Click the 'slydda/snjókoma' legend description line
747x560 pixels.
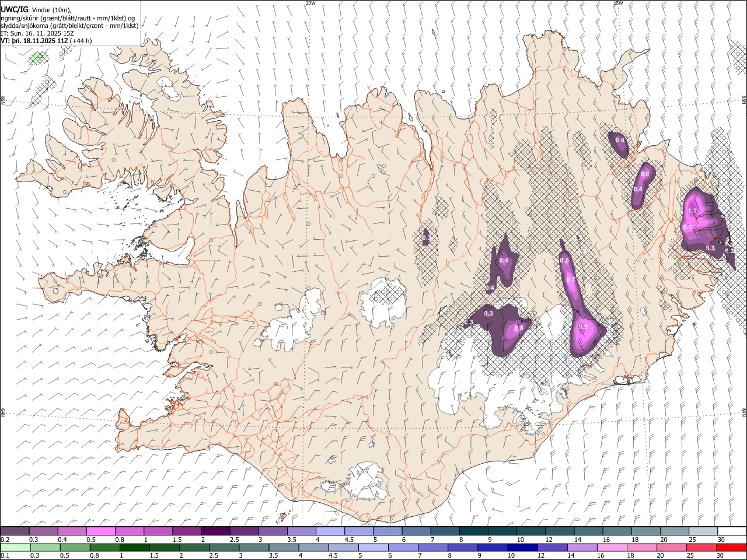point(69,26)
